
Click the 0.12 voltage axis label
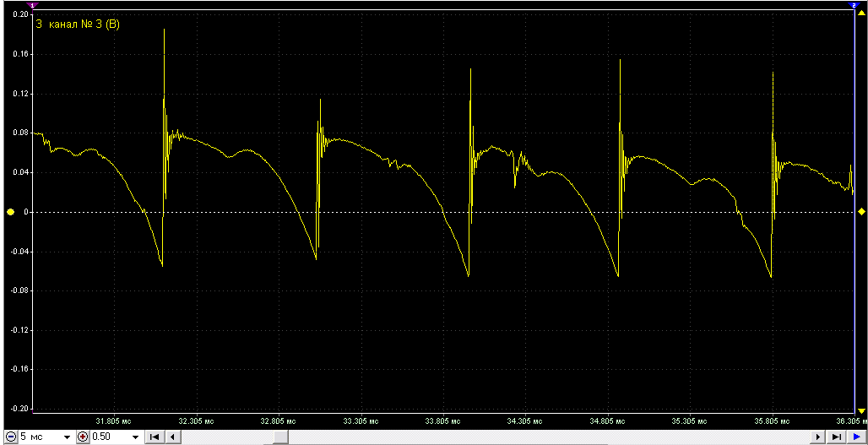click(20, 94)
